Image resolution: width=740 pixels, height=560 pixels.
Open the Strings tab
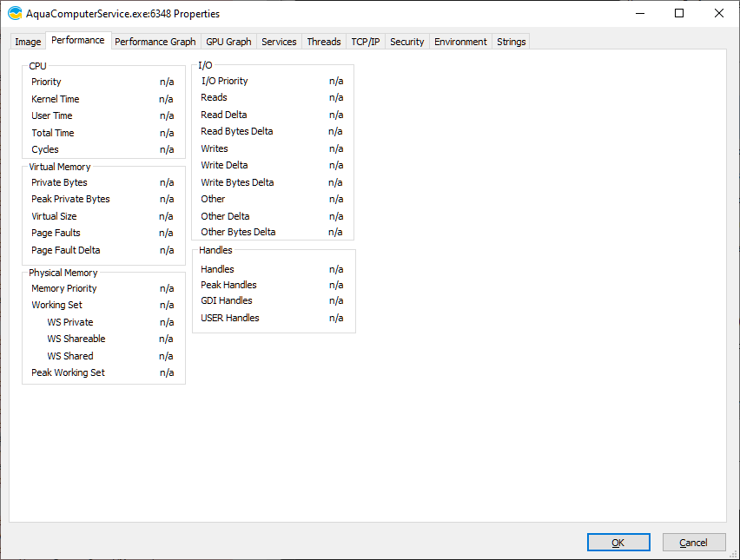pos(511,42)
